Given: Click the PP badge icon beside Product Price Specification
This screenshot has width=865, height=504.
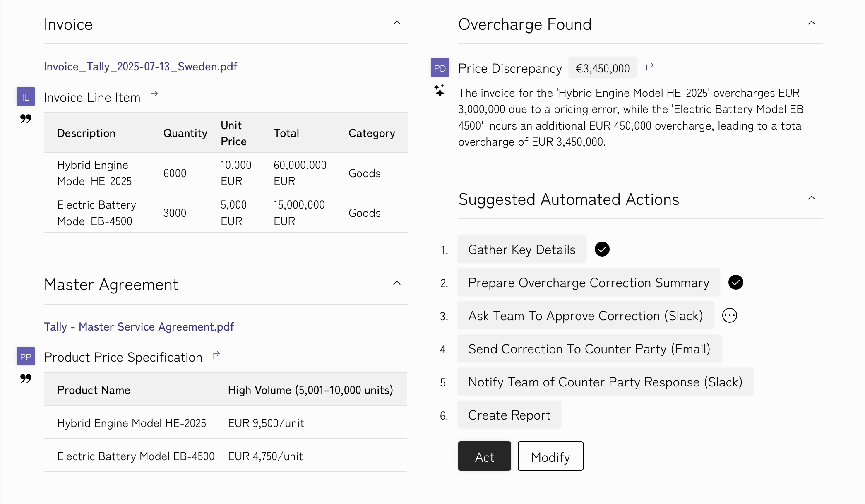Looking at the screenshot, I should coord(25,357).
